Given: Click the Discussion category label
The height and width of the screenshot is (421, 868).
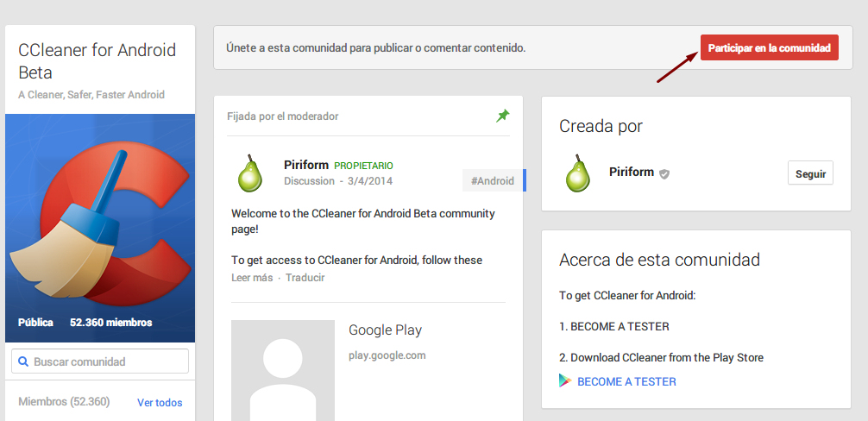Looking at the screenshot, I should tap(309, 181).
